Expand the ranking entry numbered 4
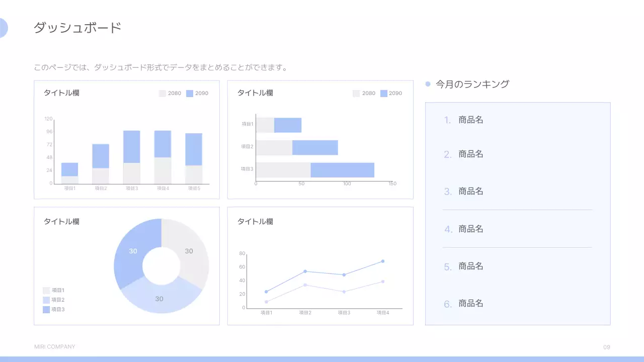The width and height of the screenshot is (644, 362). click(470, 229)
